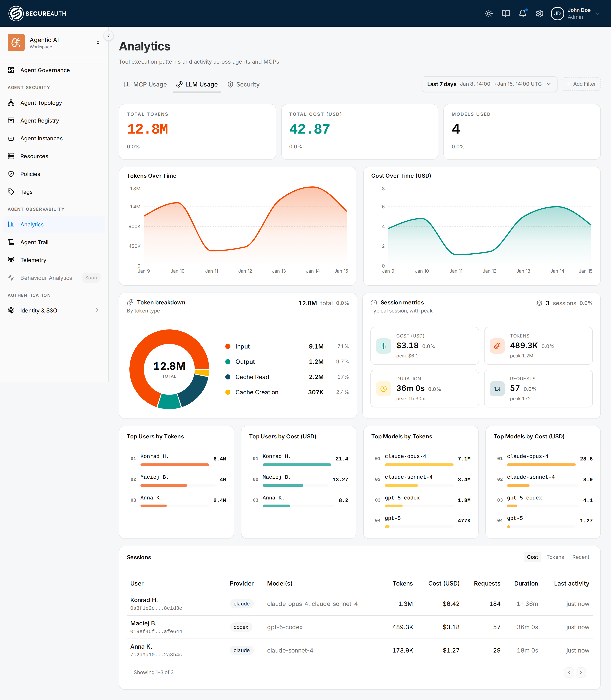Click codex provider badge
611x700 pixels.
coord(241,627)
